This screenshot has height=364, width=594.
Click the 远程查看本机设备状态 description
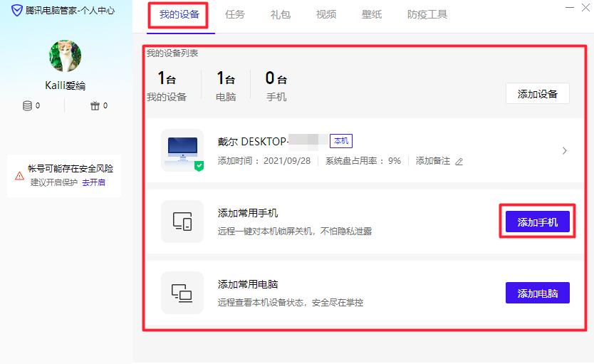click(x=290, y=302)
